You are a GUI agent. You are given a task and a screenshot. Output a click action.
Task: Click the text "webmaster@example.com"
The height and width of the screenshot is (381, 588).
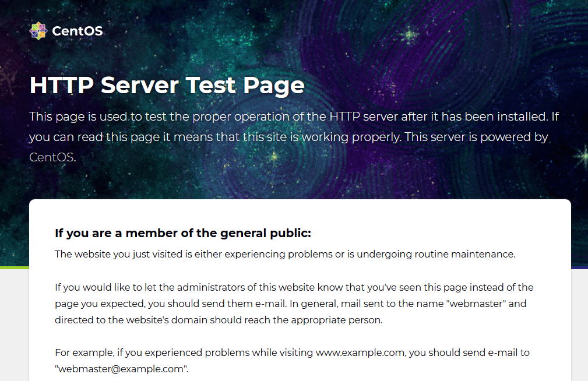(121, 369)
